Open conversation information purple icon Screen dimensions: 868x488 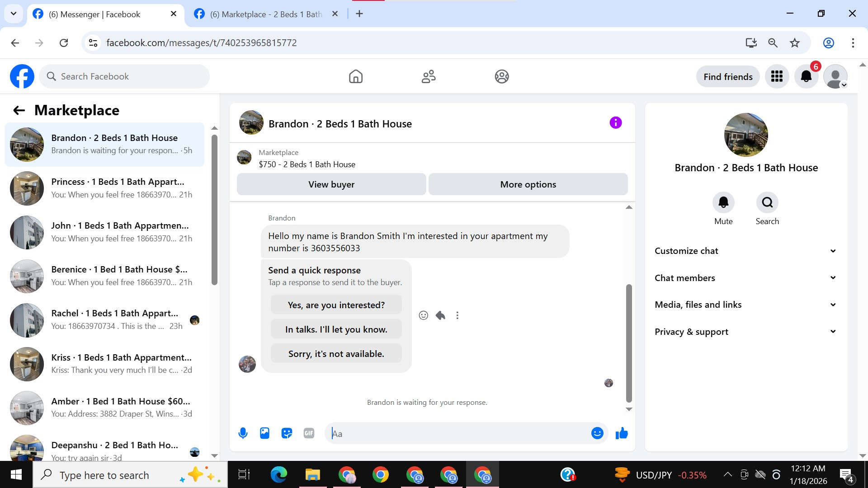click(615, 123)
